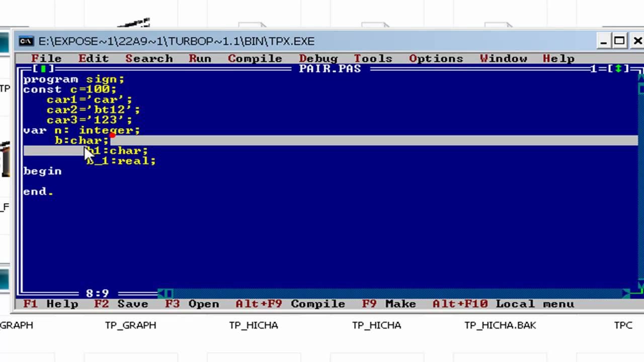The width and height of the screenshot is (644, 362).
Task: Open the Options menu
Action: (x=436, y=58)
